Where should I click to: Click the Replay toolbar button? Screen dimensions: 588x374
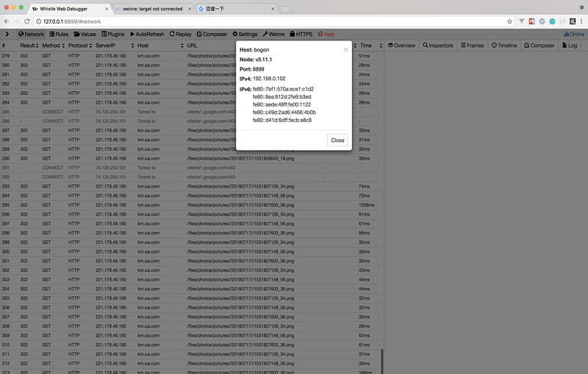coord(180,34)
